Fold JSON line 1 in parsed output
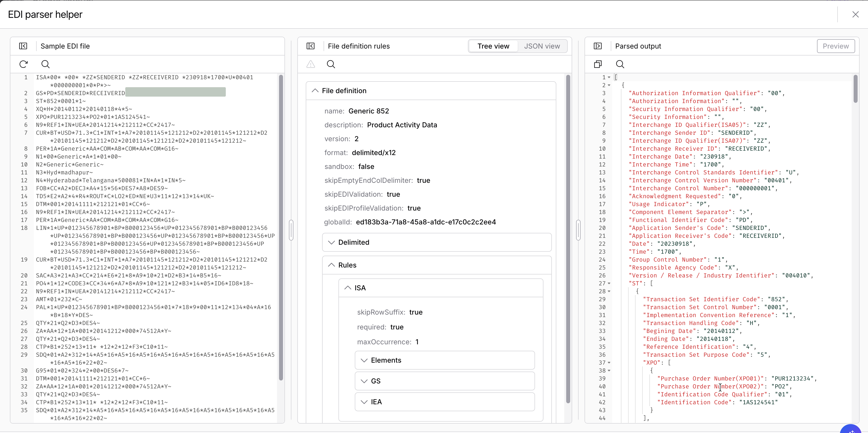868x433 pixels. [x=609, y=78]
